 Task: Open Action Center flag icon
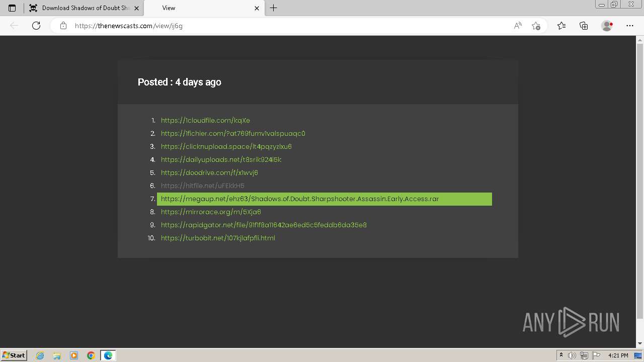click(x=596, y=355)
